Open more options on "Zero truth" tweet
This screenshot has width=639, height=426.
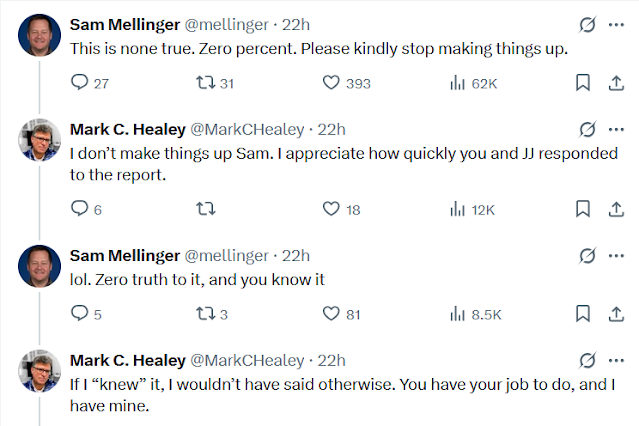click(615, 256)
